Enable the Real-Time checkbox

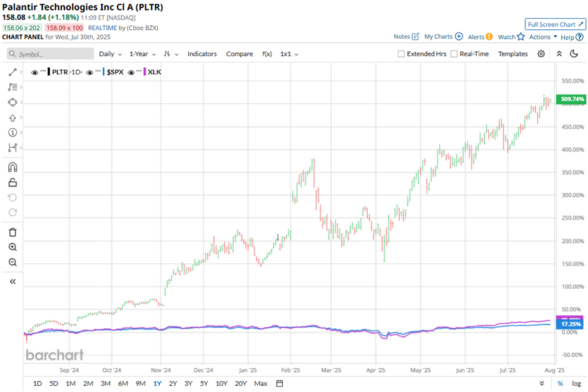click(454, 54)
